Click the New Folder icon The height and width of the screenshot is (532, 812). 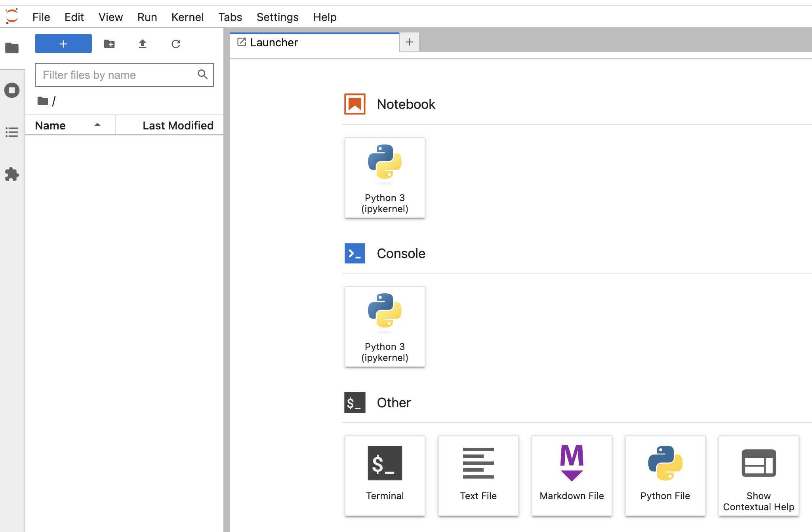[109, 44]
